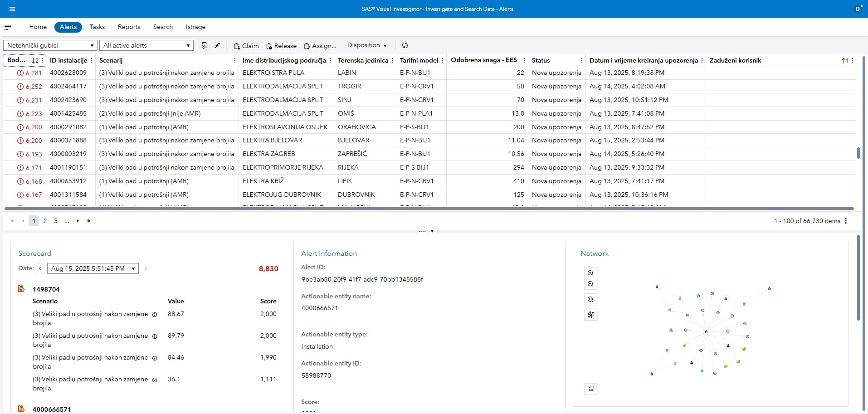Open the hamburger menu in blue header
The width and height of the screenshot is (868, 414).
[x=12, y=9]
